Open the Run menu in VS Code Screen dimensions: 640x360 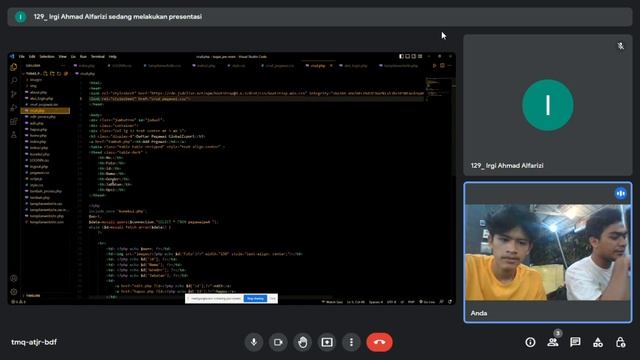(x=83, y=57)
